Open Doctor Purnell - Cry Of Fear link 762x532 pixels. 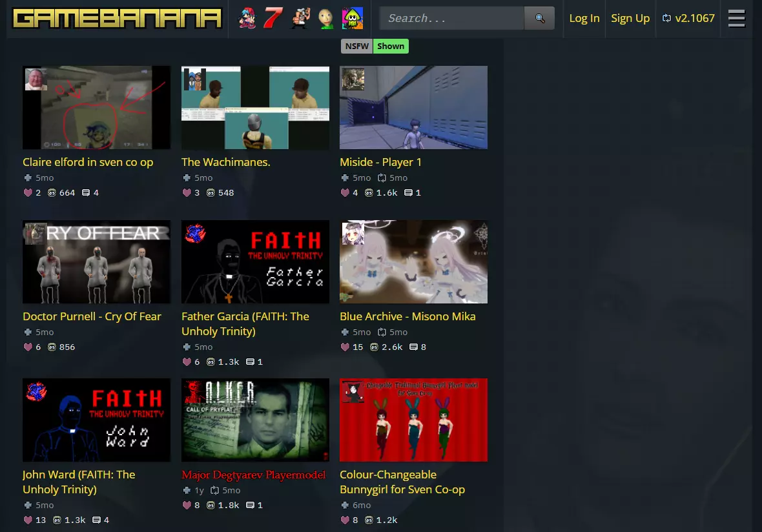tap(92, 316)
